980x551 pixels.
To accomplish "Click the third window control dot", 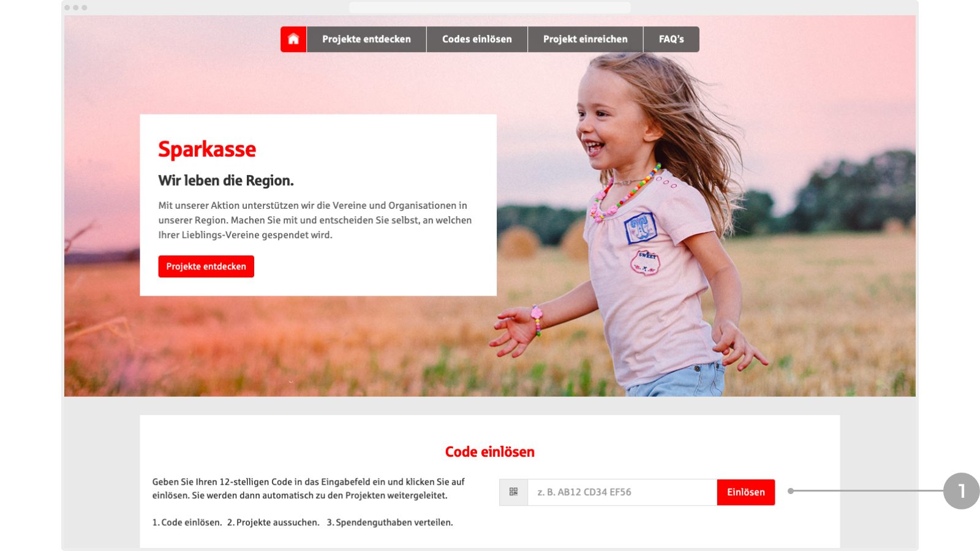I will (85, 7).
